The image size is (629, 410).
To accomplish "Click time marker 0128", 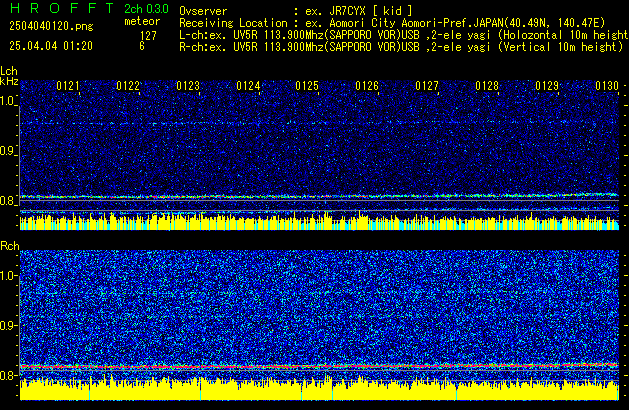I will [487, 86].
